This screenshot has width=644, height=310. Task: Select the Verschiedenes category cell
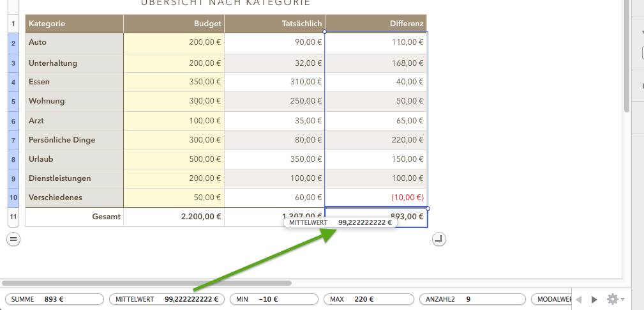[74, 198]
